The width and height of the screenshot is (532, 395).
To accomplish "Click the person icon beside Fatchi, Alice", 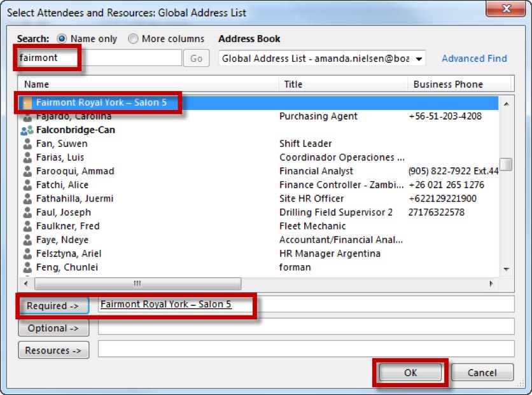I will [x=27, y=186].
